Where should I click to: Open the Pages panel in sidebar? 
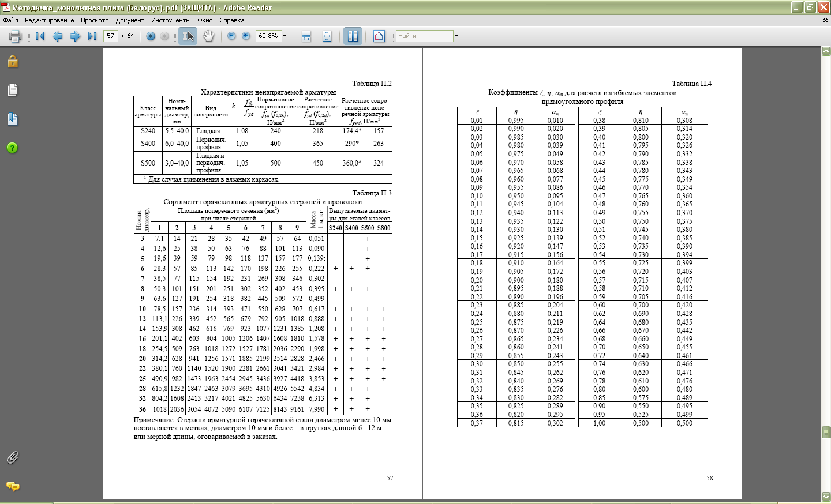pos(13,90)
